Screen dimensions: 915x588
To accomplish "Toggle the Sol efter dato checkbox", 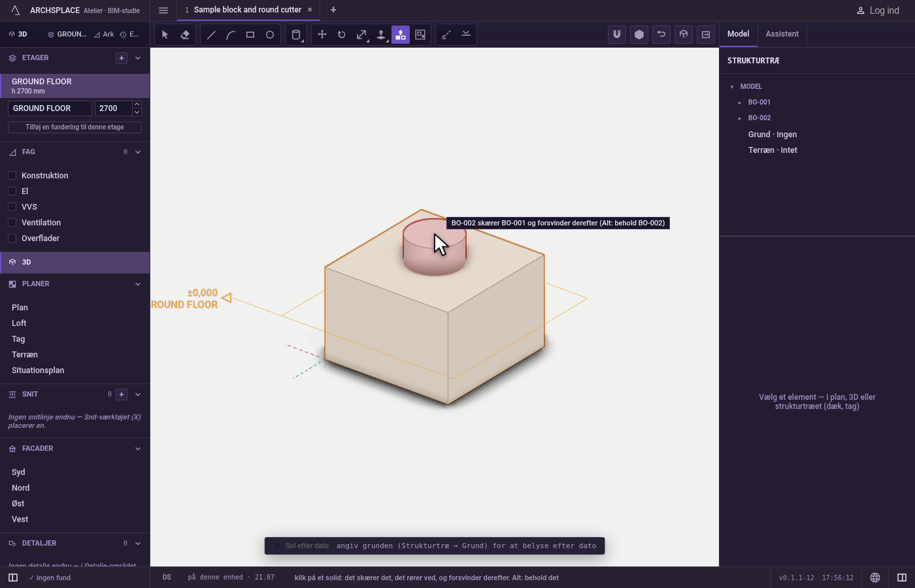I will (x=277, y=546).
